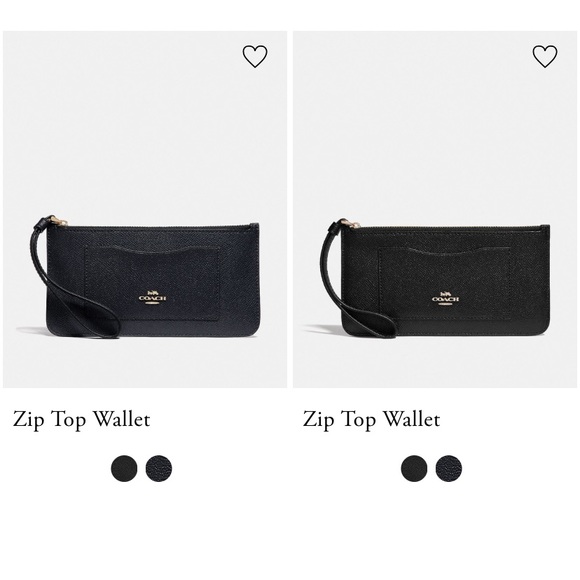Open the left Zip Top Wallet title link
Screen dimensions: 580x580
tap(82, 420)
